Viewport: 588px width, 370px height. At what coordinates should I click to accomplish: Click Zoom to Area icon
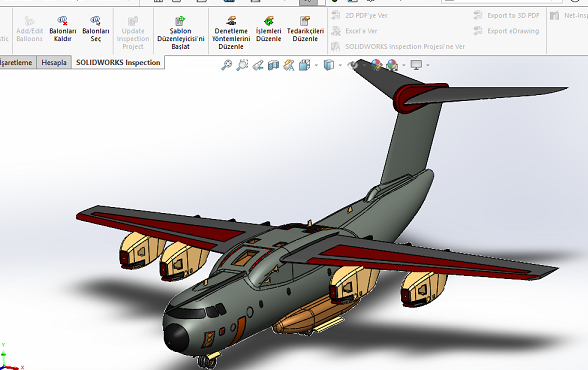[242, 65]
